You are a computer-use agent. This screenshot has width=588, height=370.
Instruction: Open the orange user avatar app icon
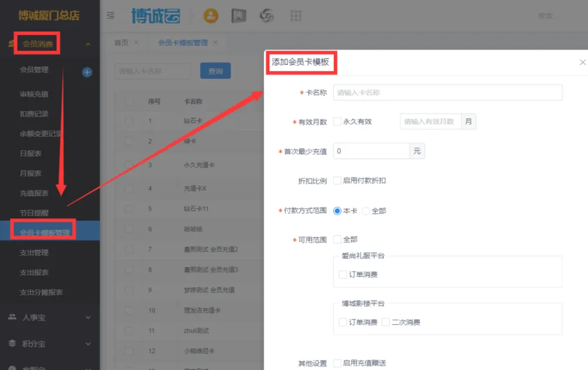(x=211, y=16)
